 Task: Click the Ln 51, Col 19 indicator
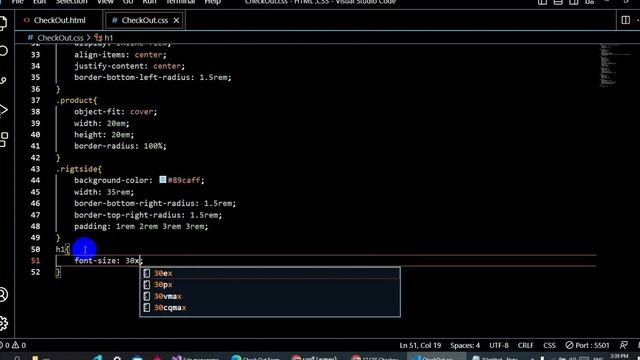tap(420, 345)
